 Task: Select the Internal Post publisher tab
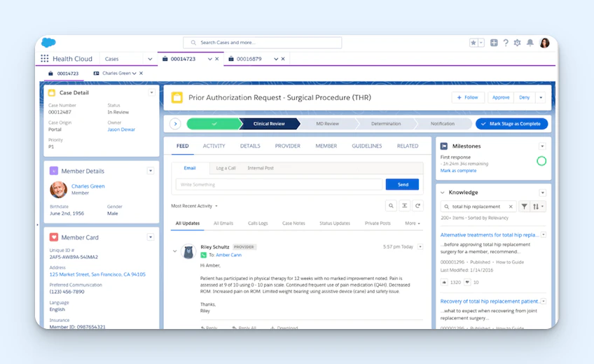[261, 168]
